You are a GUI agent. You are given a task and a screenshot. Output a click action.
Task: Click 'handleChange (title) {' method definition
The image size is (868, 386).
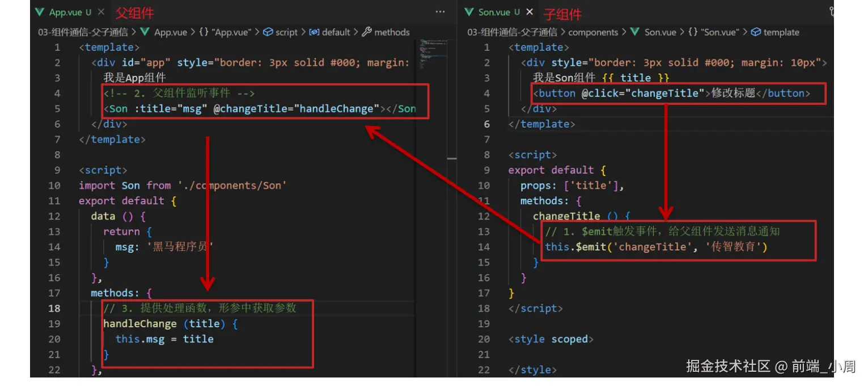(170, 324)
